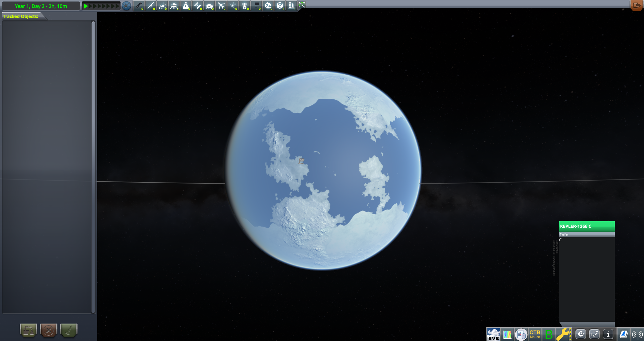Screen dimensions: 644x341
Task: Click the CTB Mouse toolbar button
Action: click(535, 334)
